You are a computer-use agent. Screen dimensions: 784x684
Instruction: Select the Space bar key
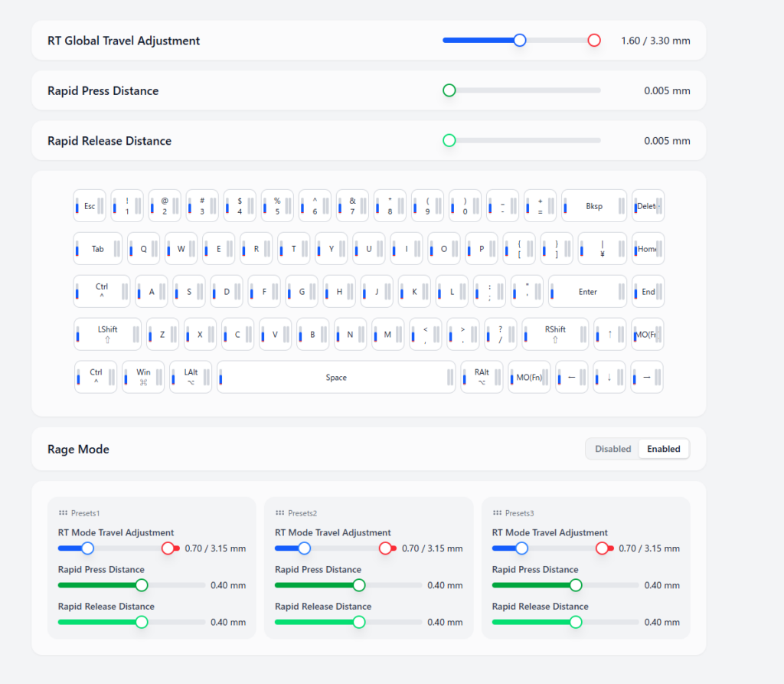(336, 378)
